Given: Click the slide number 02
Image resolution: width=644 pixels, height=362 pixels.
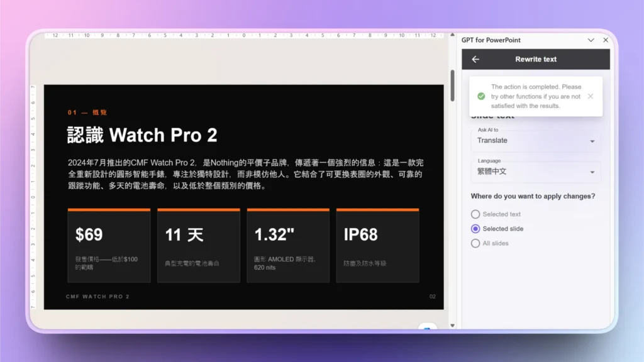Looking at the screenshot, I should pos(433,297).
